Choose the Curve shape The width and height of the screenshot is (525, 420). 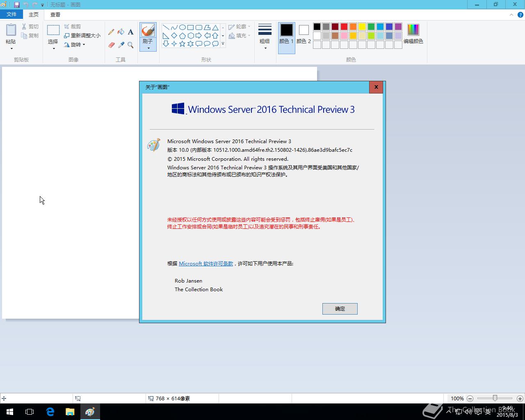174,27
